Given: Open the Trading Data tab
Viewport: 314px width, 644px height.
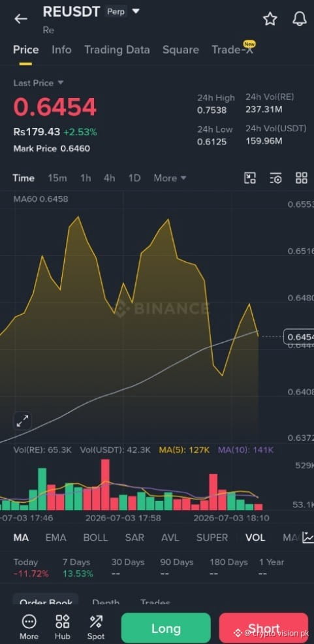Looking at the screenshot, I should (x=117, y=50).
